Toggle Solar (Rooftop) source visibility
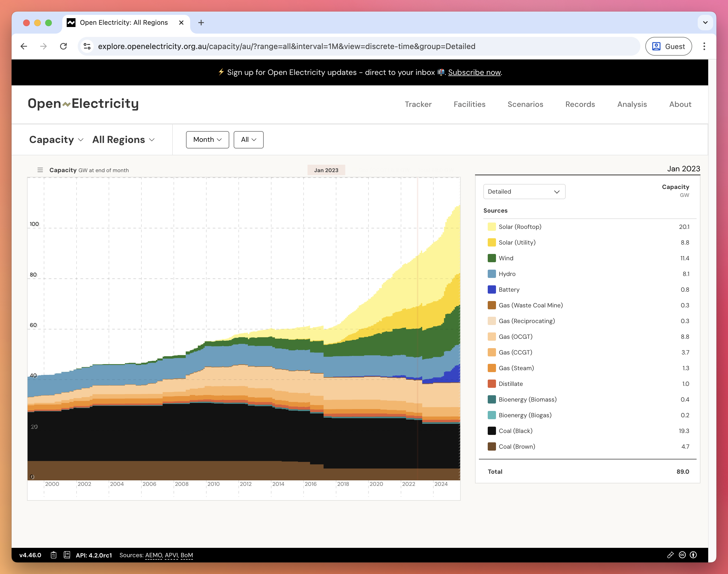The image size is (728, 574). (x=519, y=227)
